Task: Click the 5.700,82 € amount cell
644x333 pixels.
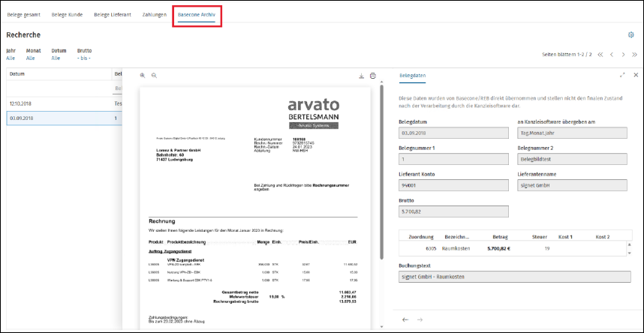Action: [x=498, y=248]
